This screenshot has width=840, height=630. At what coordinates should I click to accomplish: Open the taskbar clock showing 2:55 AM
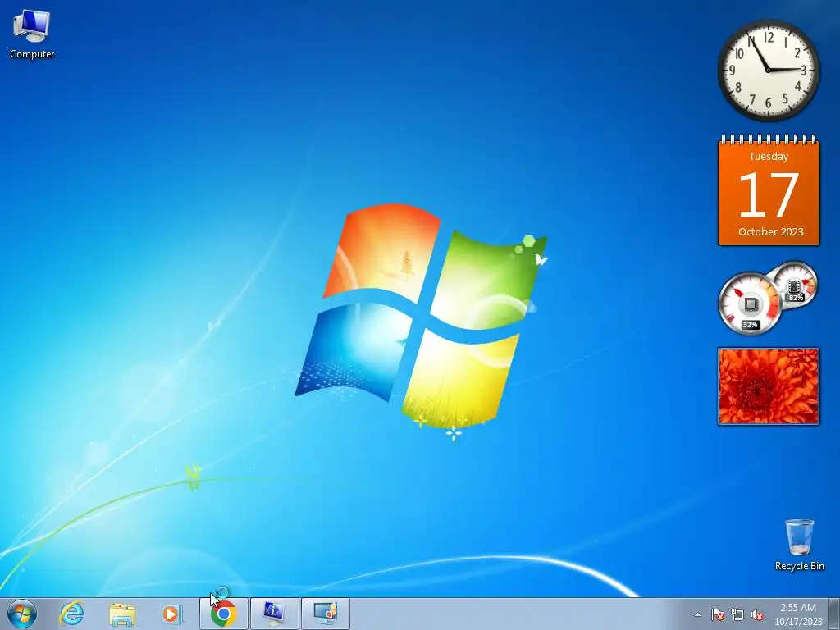pyautogui.click(x=798, y=614)
